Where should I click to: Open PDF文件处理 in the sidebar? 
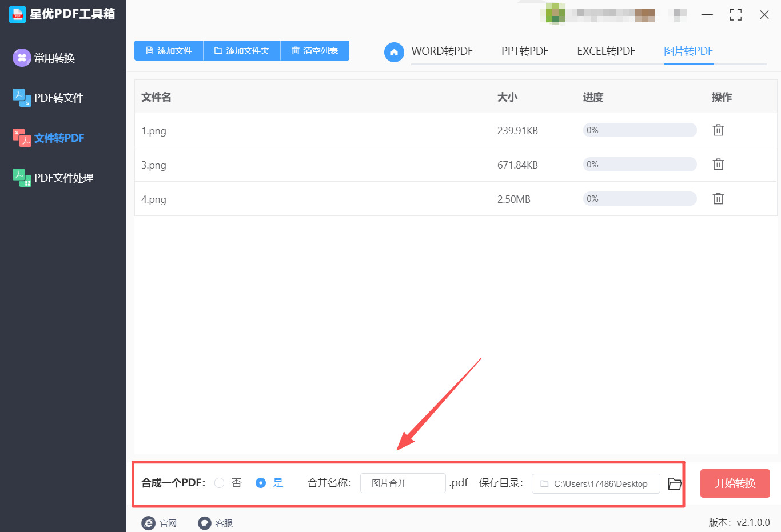[x=53, y=178]
